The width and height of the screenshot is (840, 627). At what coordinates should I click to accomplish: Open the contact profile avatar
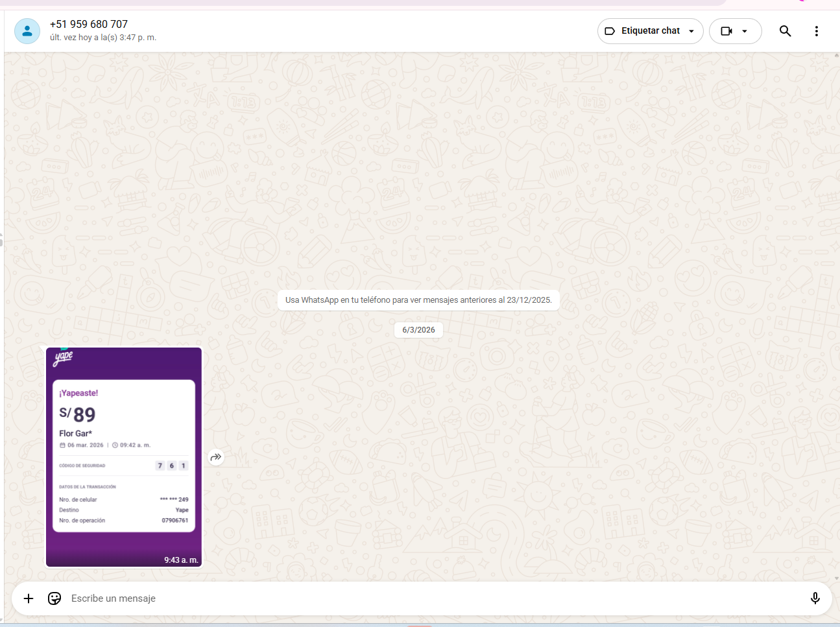(x=27, y=31)
